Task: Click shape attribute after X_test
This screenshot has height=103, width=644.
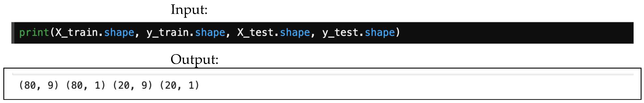Action: point(295,33)
